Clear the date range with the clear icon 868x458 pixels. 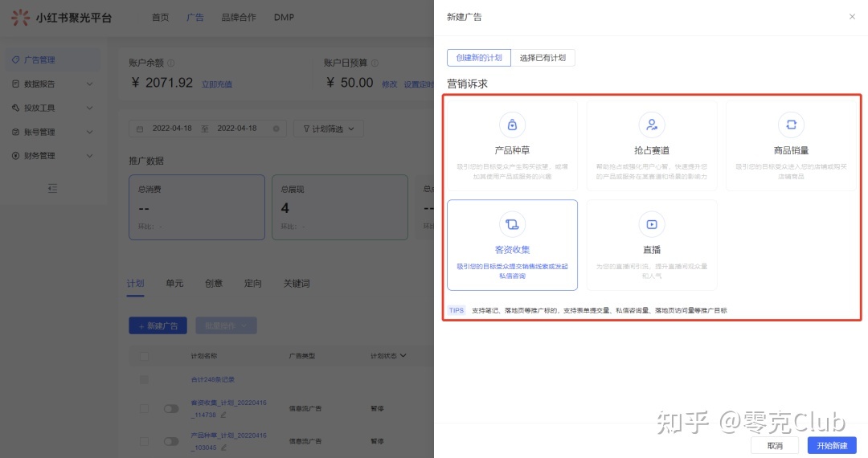[x=276, y=129]
